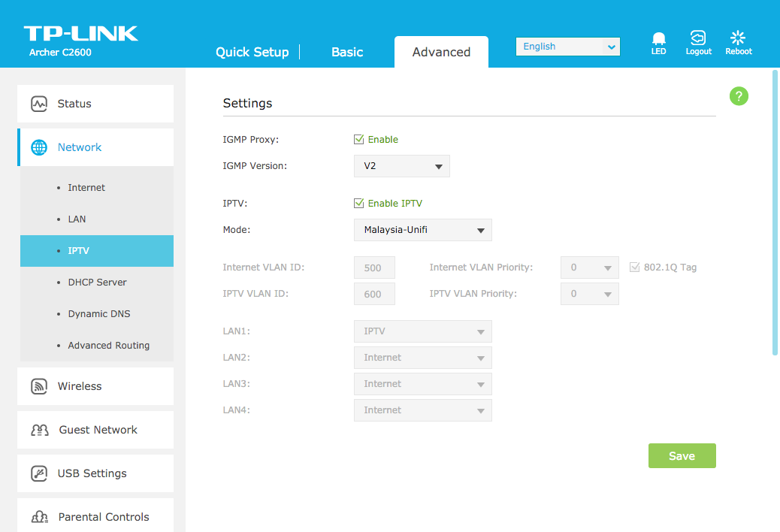Open Guest Network via its icon
This screenshot has height=532, width=780.
(39, 430)
